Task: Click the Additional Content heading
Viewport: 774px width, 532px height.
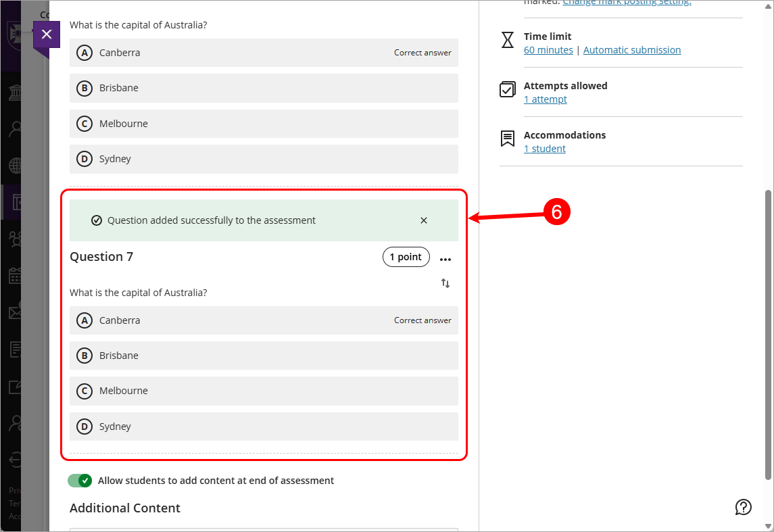Action: (x=125, y=508)
